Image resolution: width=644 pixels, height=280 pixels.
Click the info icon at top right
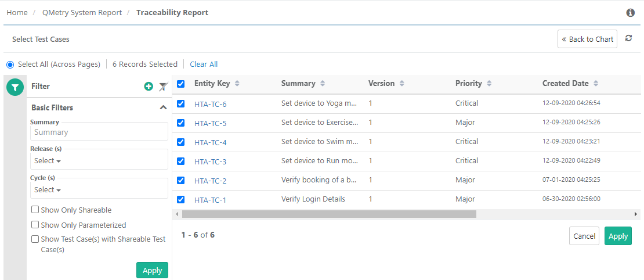click(x=630, y=13)
